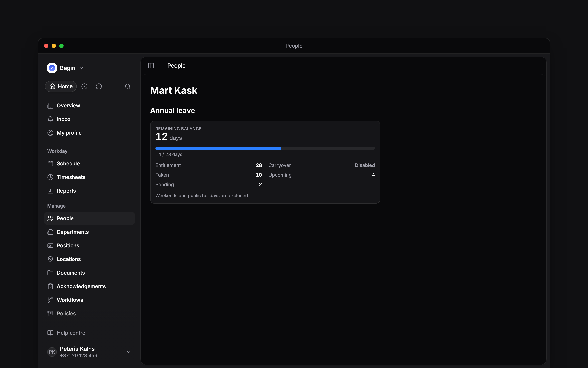This screenshot has width=588, height=368.
Task: Open the search magnifier icon
Action: [128, 86]
